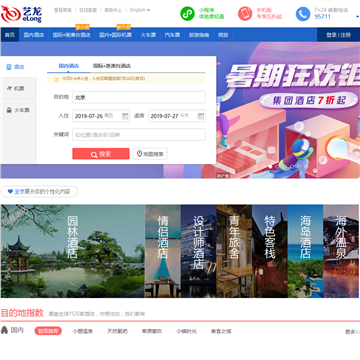
Task: Click the map pin icon for map search
Action: coord(139,154)
